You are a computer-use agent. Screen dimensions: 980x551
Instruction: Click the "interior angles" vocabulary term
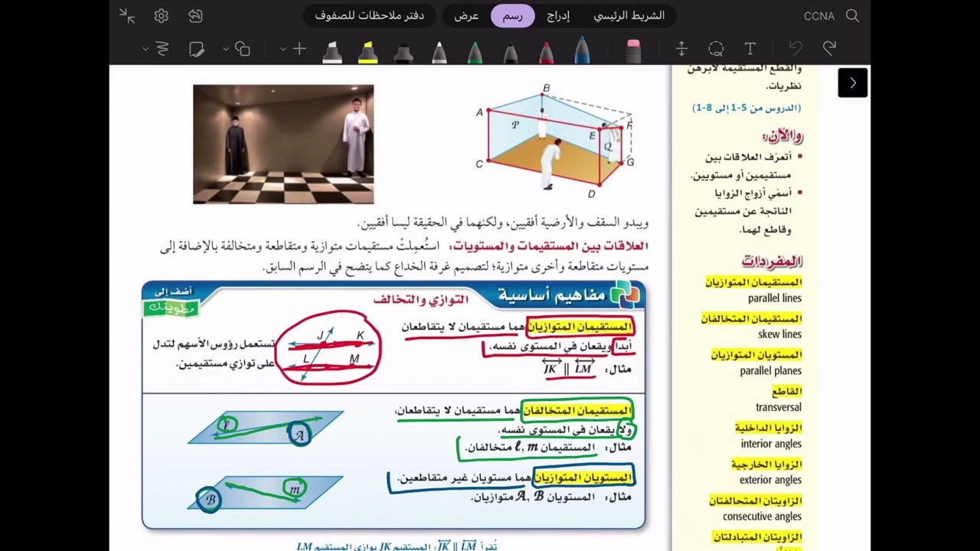pyautogui.click(x=771, y=444)
